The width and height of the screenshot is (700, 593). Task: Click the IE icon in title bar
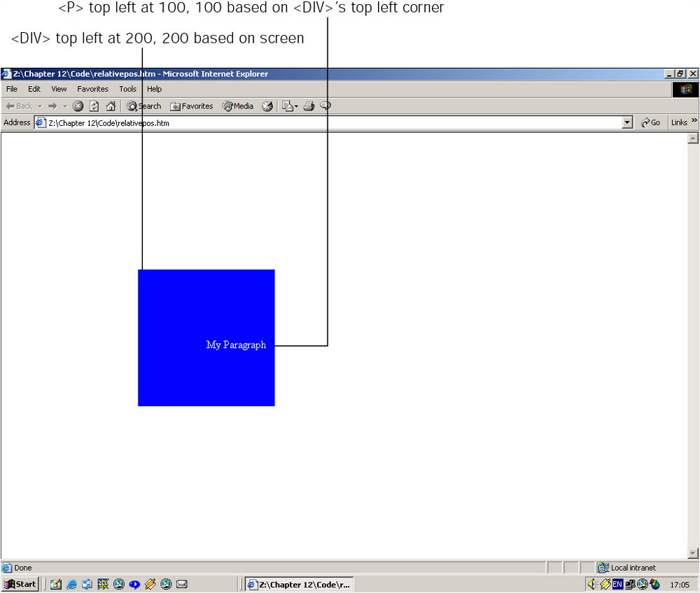(x=6, y=74)
